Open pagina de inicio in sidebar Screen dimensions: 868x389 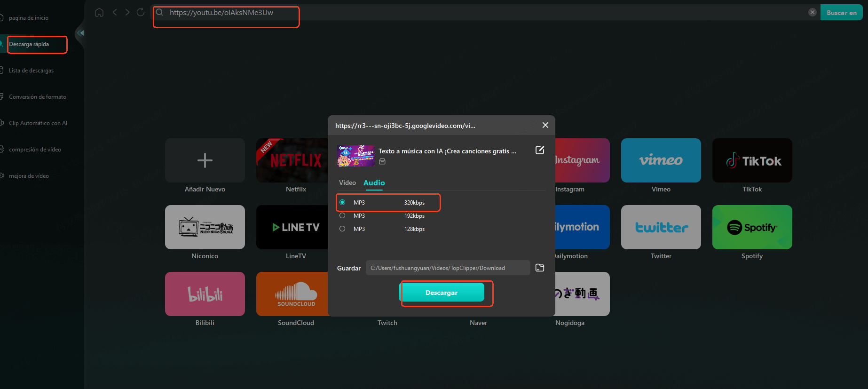tap(29, 18)
